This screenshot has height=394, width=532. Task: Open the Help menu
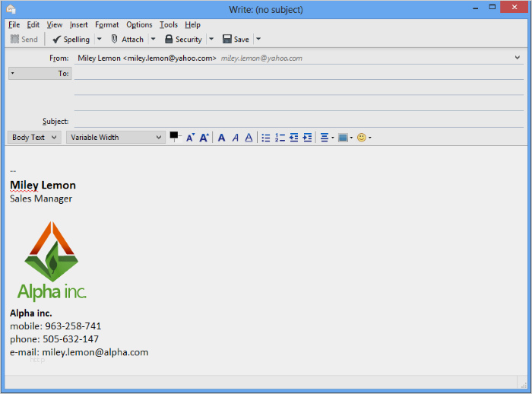tap(192, 25)
